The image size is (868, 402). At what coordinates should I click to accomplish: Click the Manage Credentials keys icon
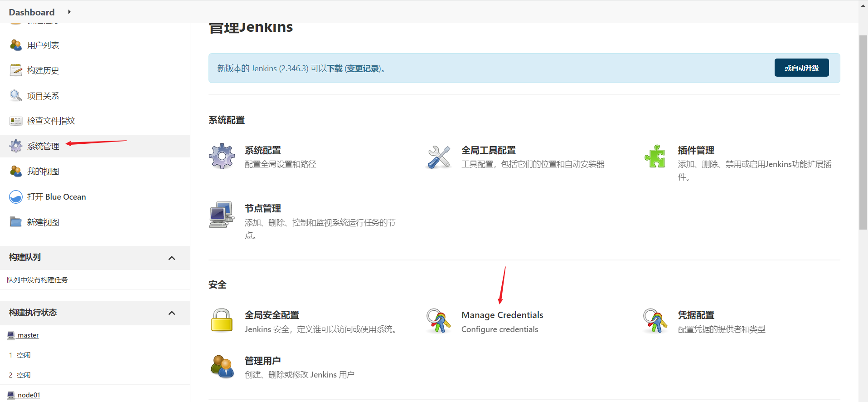(438, 321)
